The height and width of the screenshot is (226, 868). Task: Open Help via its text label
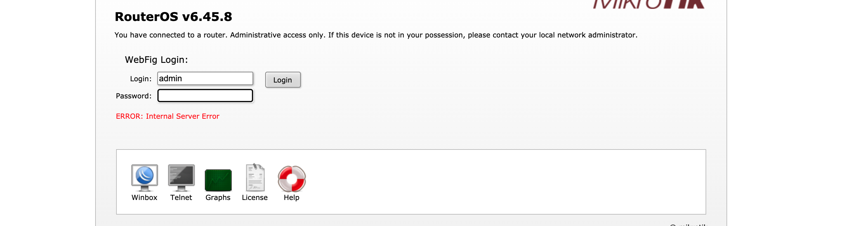tap(292, 198)
